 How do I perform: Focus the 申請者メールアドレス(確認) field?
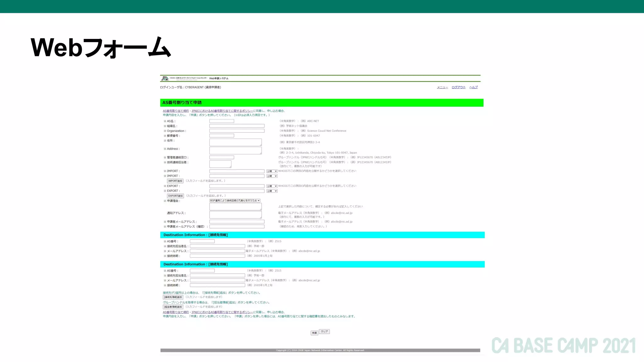tap(237, 227)
